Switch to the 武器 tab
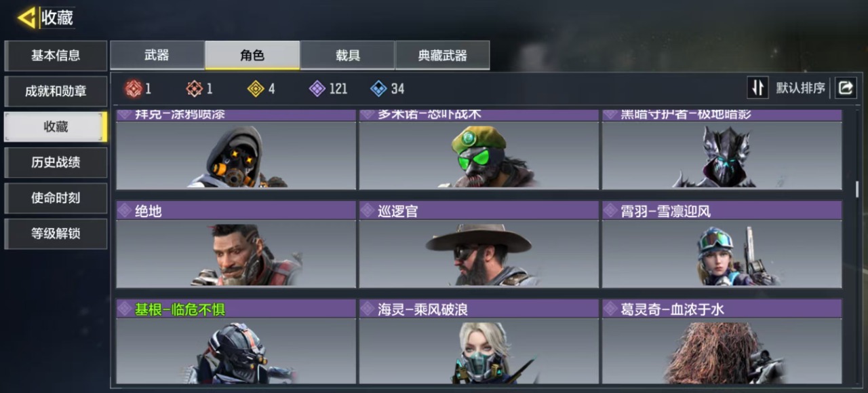This screenshot has width=868, height=393. (x=157, y=55)
